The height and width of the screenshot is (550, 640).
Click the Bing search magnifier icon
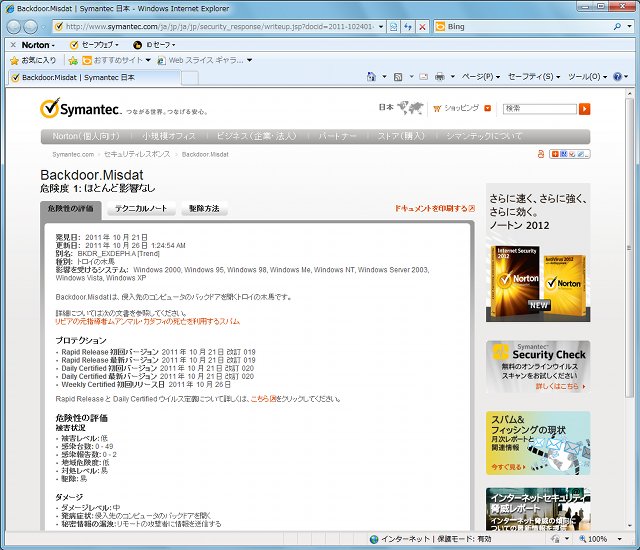[x=618, y=27]
